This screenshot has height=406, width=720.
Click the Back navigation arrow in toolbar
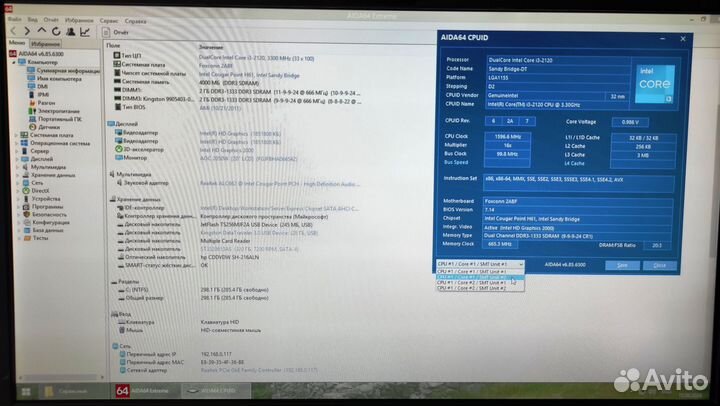(13, 31)
